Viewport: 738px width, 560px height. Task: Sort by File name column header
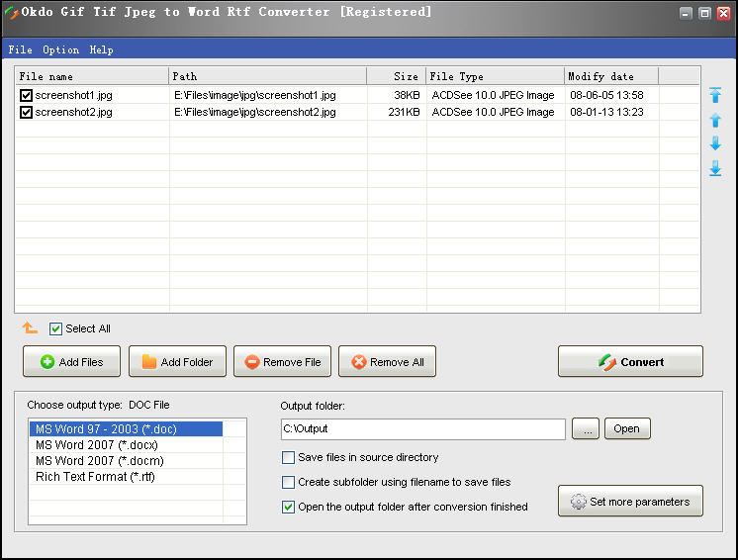(92, 76)
